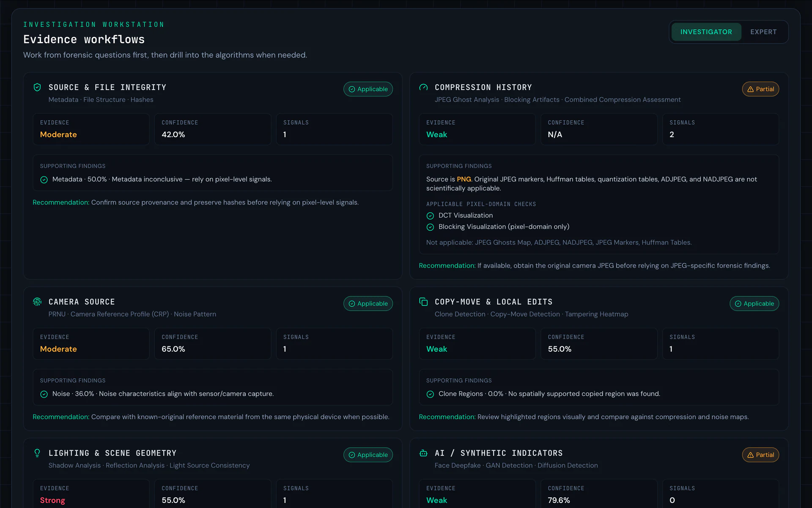Open the Source & File Integrity card title
This screenshot has height=508, width=812.
pyautogui.click(x=107, y=87)
